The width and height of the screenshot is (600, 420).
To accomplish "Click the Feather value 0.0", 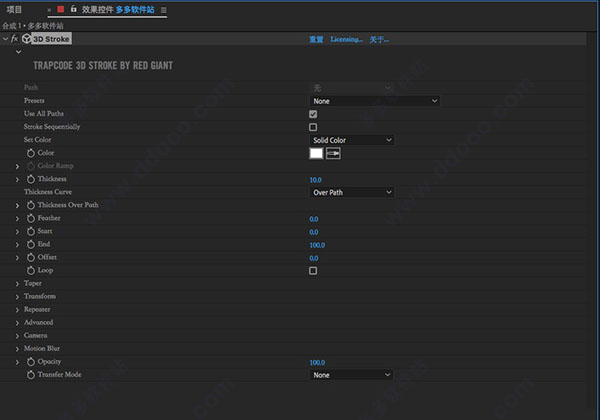I will 314,219.
